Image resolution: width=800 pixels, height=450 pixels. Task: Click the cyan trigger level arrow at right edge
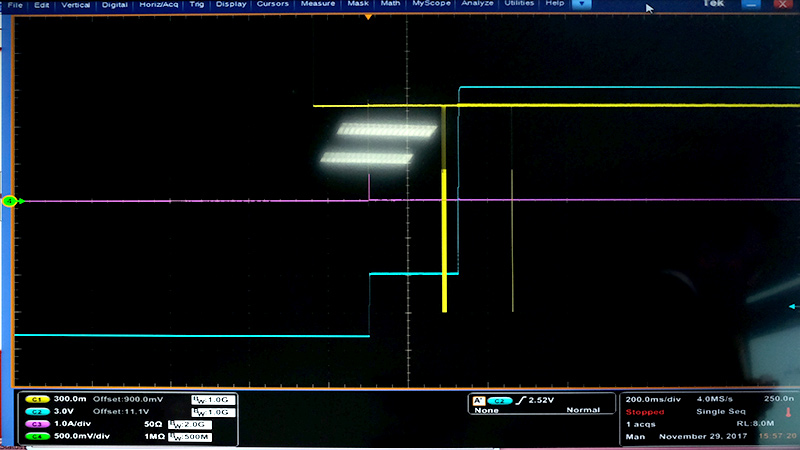[793, 306]
